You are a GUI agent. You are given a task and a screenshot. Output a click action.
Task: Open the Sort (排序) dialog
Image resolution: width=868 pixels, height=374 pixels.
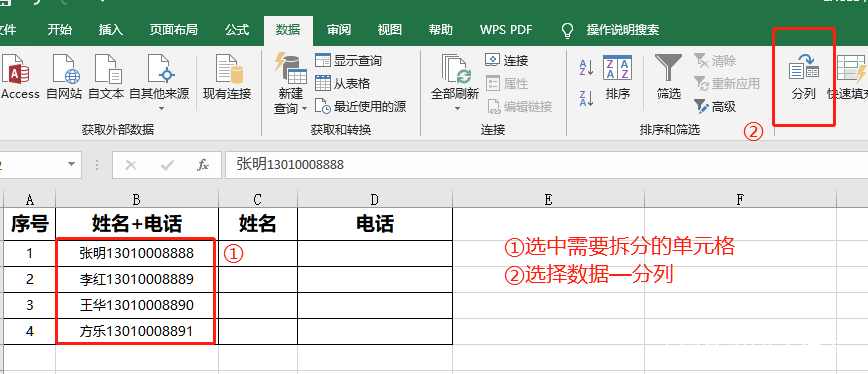pos(618,77)
